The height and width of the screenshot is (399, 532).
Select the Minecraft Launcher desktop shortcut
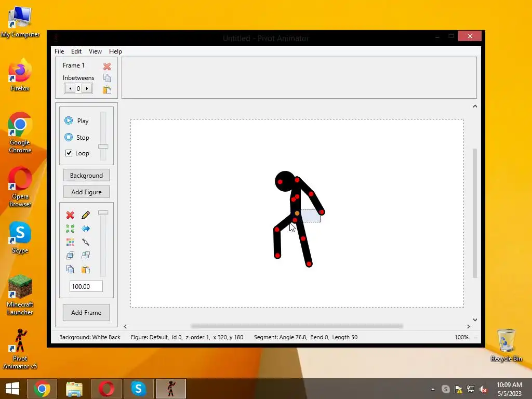point(20,295)
